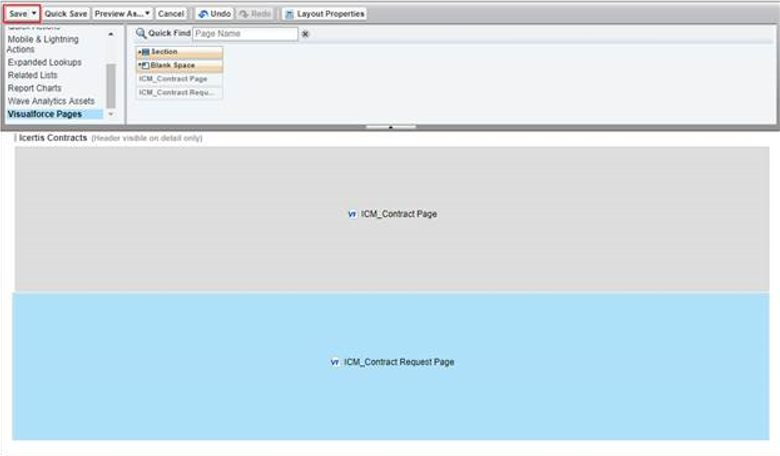Screen dimensions: 780x456
Task: Select the Section palette item
Action: 179,52
